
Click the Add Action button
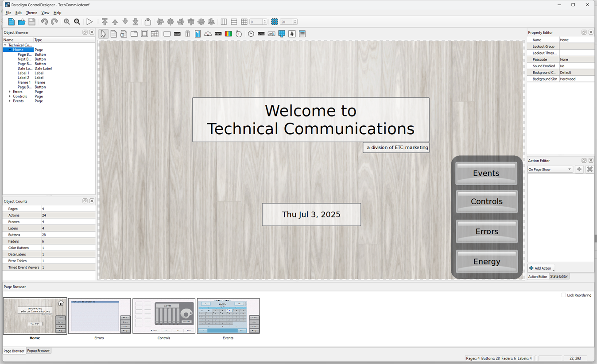pos(540,268)
